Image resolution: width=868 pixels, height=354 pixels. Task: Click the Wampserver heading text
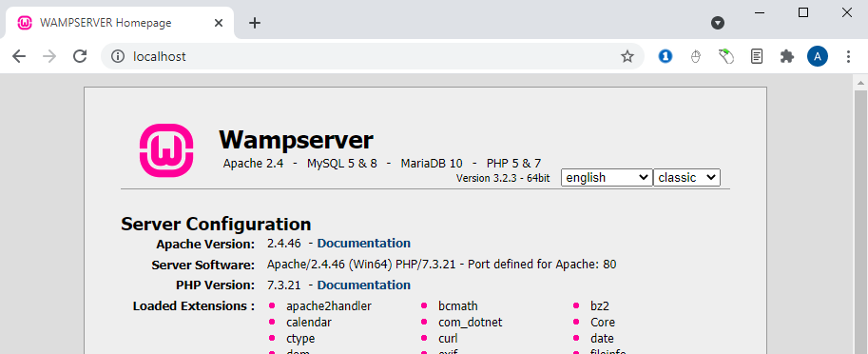pos(297,139)
